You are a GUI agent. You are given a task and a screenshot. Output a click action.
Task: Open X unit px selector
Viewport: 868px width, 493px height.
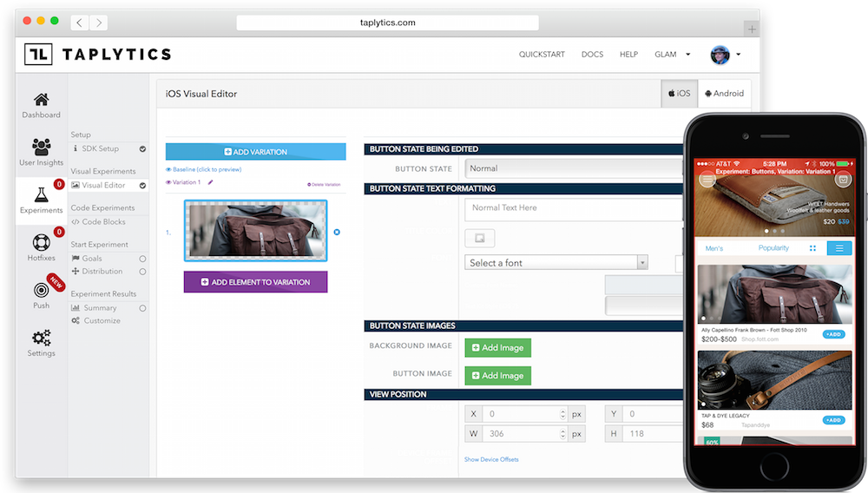coord(577,414)
